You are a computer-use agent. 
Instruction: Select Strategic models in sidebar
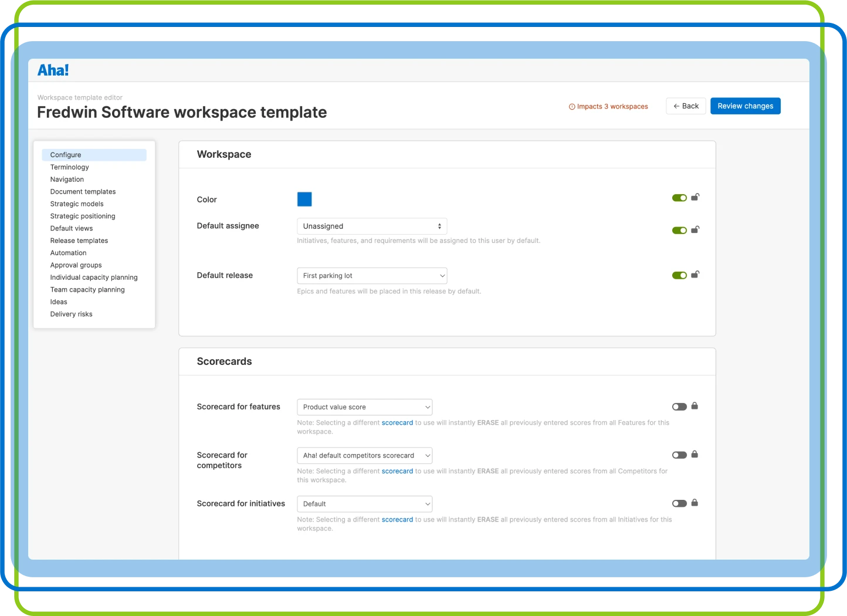pos(77,204)
